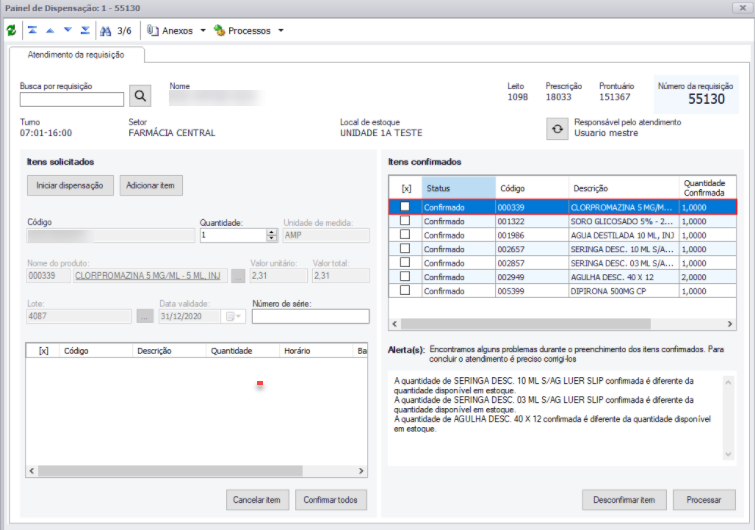Click Confirmar todos button
This screenshot has width=755, height=530.
pyautogui.click(x=330, y=500)
